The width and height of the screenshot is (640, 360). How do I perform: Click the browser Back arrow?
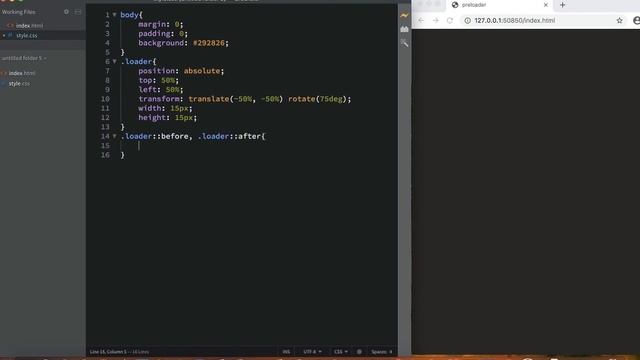tap(421, 20)
